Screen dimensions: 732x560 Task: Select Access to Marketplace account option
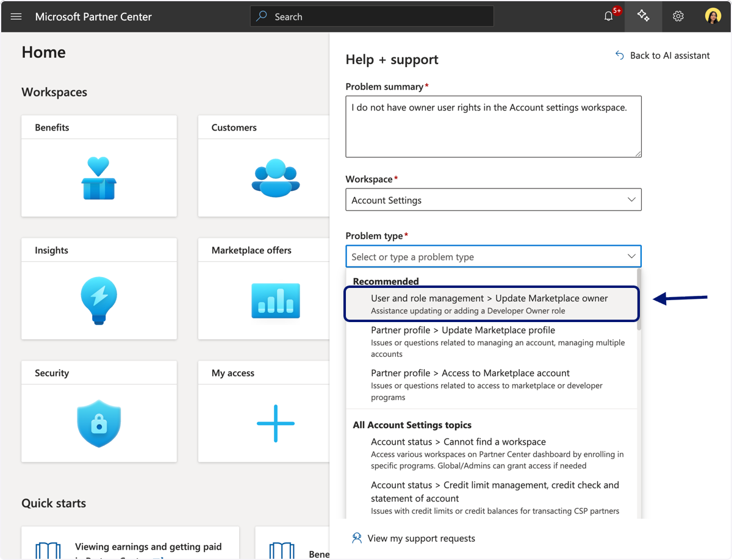[492, 384]
